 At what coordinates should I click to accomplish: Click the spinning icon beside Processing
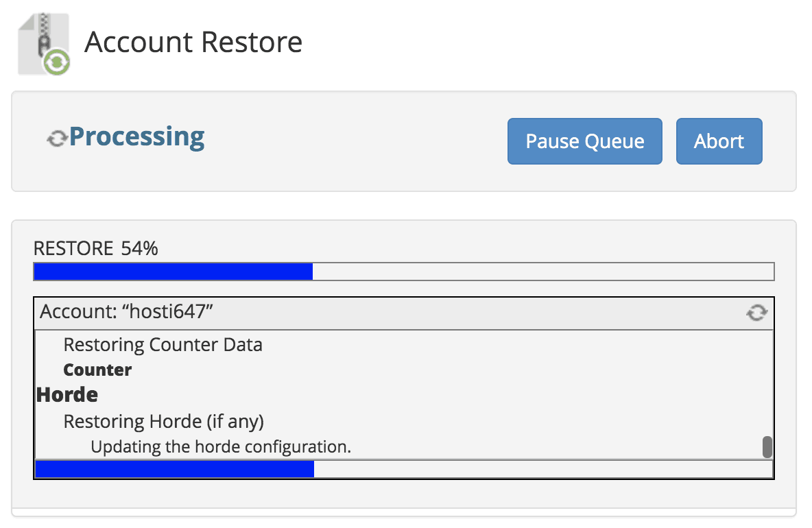pyautogui.click(x=57, y=139)
